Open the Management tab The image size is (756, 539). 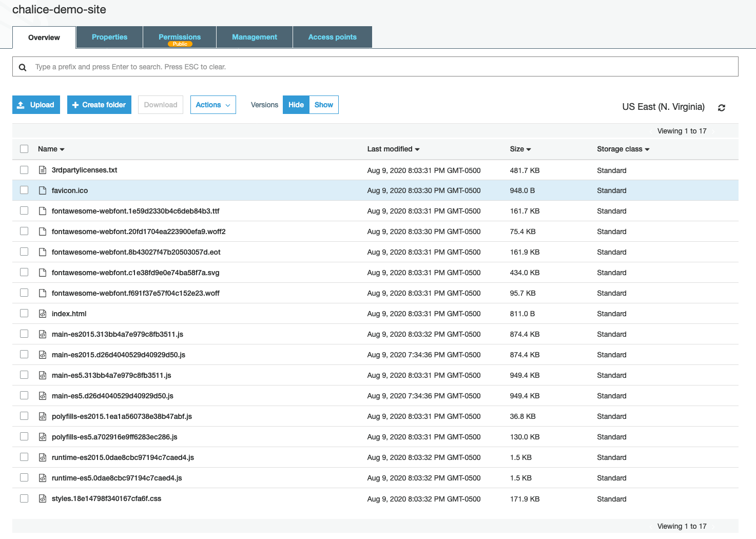pos(255,37)
